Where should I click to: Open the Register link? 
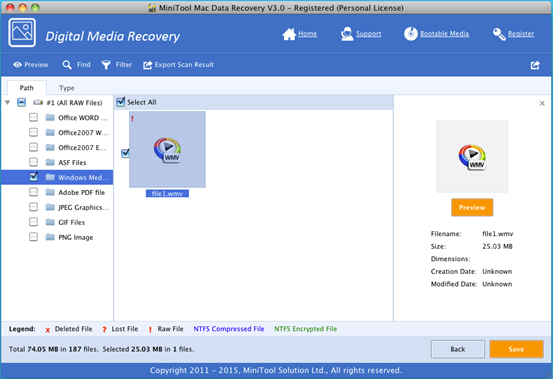521,34
